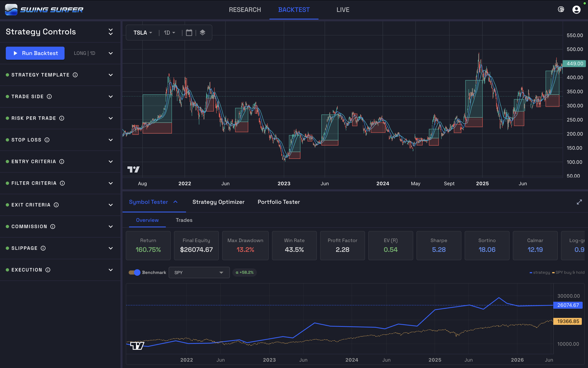Click the Win Rate 43.5% card

coord(294,245)
